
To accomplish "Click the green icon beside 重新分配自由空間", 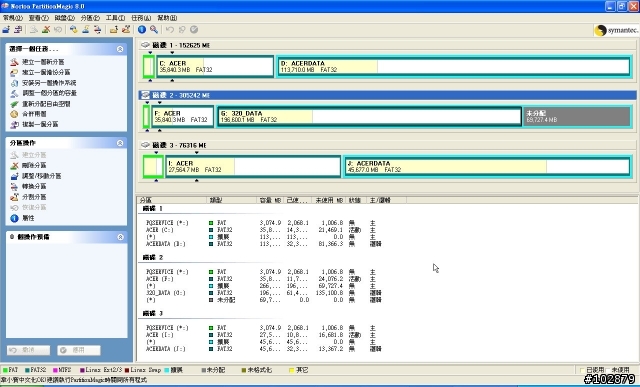I will (14, 104).
